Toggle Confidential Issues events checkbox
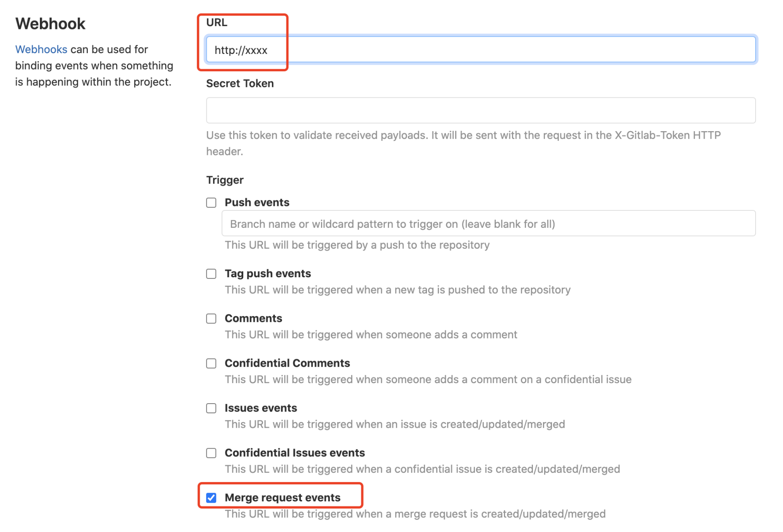783x532 pixels. 211,453
